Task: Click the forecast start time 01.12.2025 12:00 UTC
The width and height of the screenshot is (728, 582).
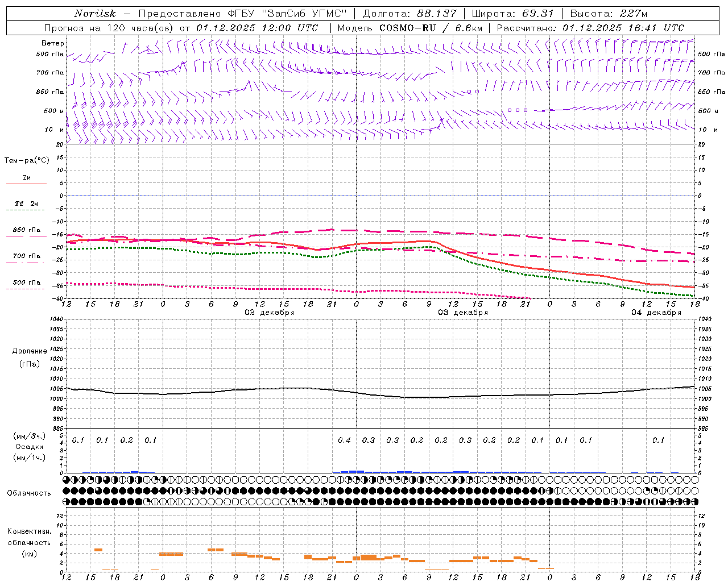Action: click(257, 28)
